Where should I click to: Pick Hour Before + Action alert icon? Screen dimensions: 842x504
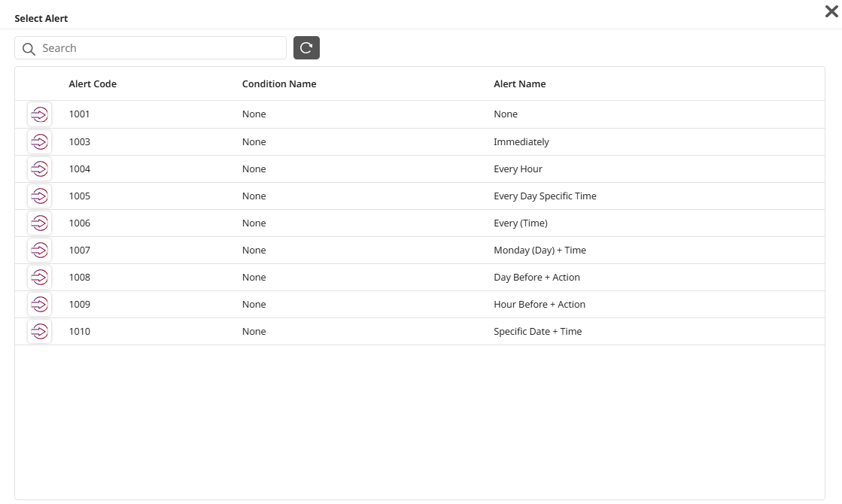coord(40,304)
